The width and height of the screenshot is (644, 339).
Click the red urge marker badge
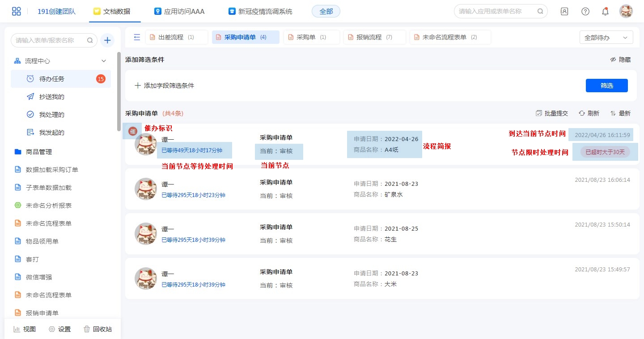(132, 131)
